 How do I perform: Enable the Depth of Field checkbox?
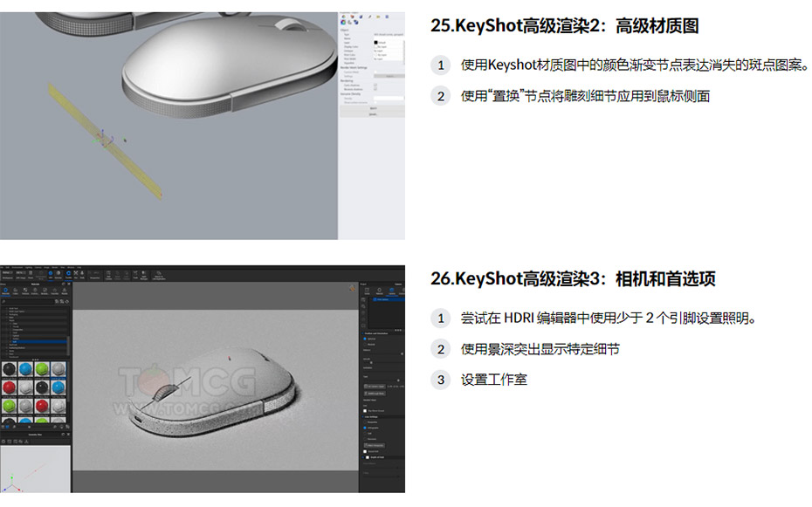pos(368,457)
